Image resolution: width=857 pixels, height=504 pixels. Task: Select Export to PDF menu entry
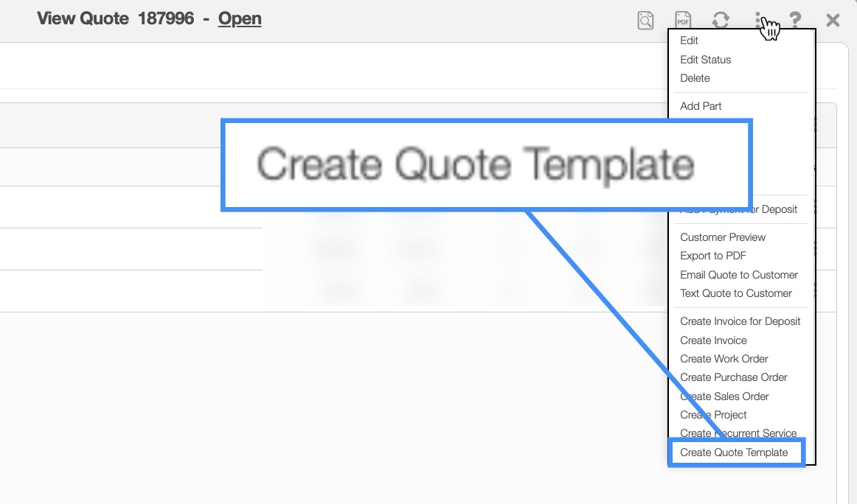[713, 256]
